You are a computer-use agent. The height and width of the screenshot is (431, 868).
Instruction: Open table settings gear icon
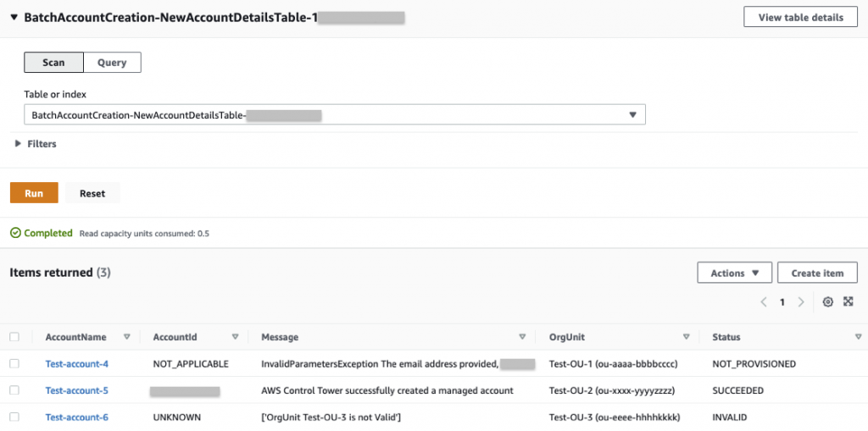click(x=827, y=302)
